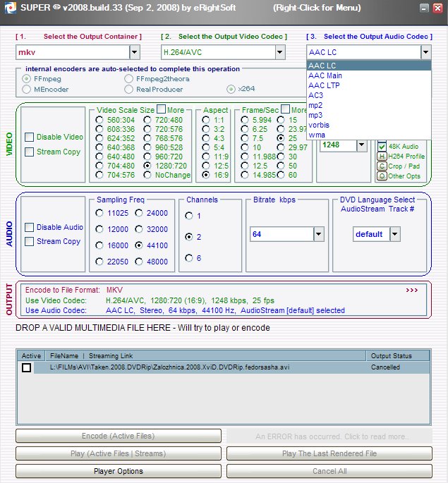Click the SUPER app logo icon

(x=10, y=8)
